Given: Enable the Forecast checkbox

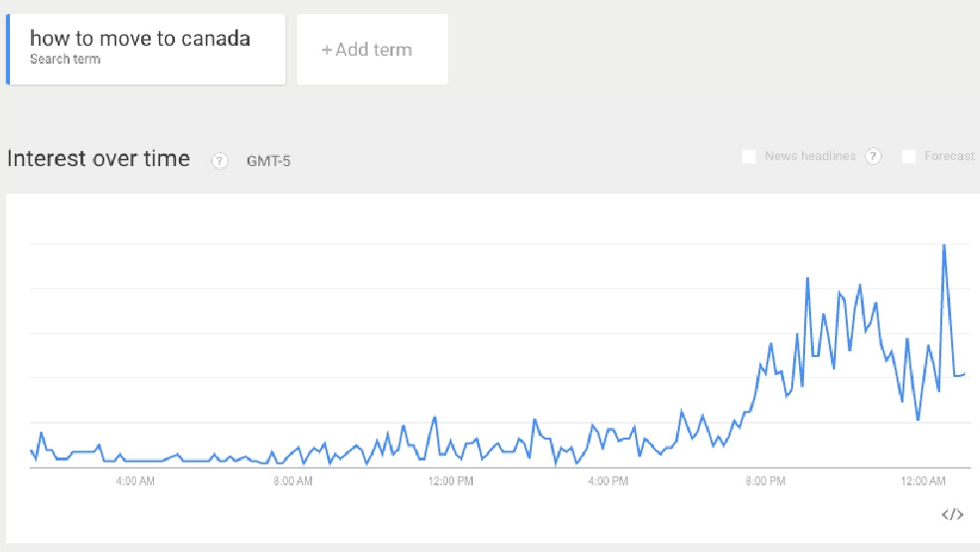Looking at the screenshot, I should click(x=908, y=156).
